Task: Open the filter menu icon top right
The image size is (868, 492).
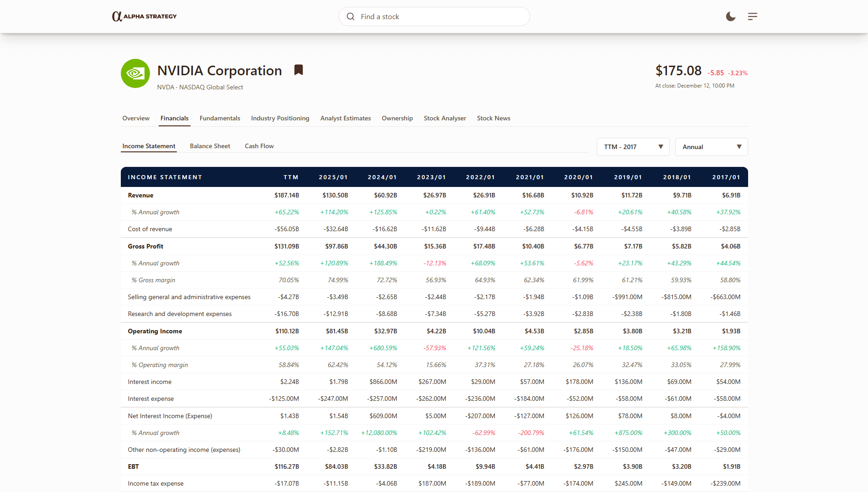Action: coord(753,16)
